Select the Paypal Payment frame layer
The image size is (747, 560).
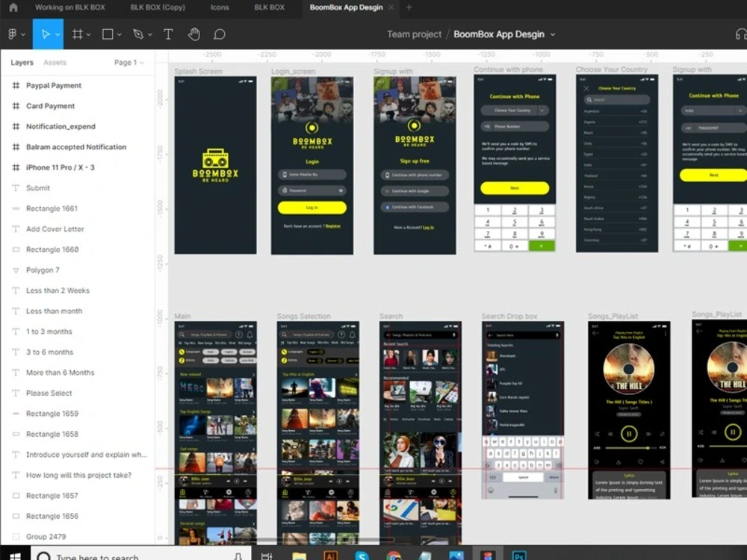coord(53,85)
